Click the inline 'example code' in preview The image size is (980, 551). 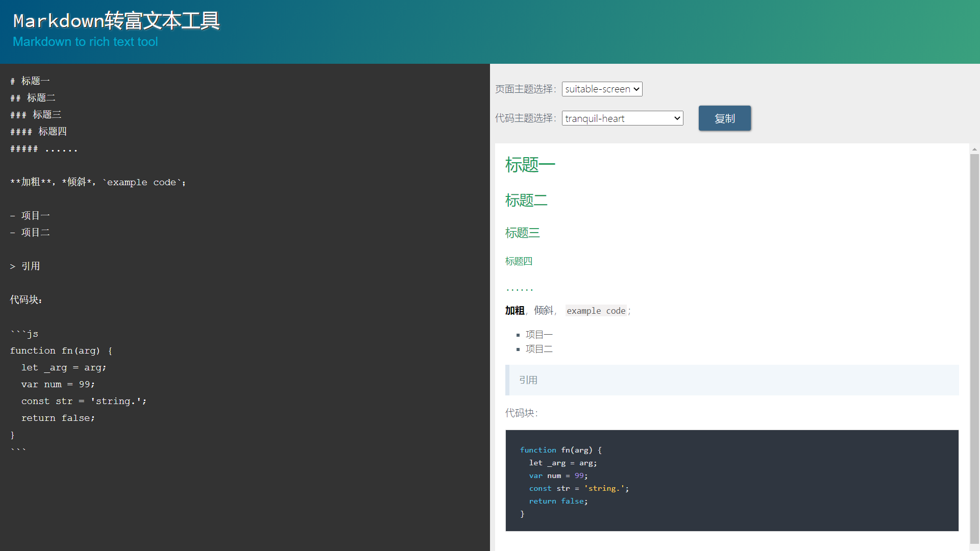[x=596, y=311]
